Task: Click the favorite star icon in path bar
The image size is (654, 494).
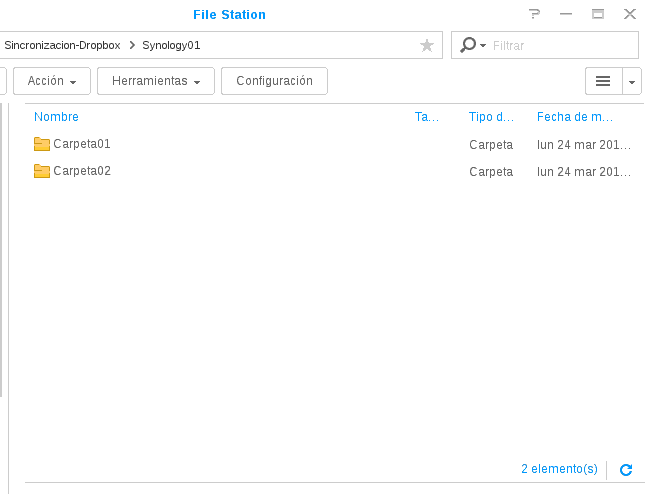Action: tap(427, 45)
